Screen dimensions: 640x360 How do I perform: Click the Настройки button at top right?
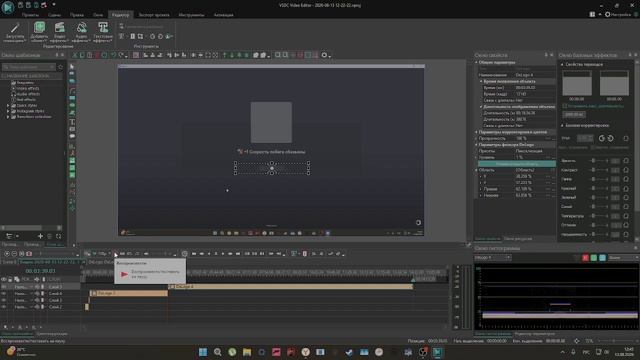click(x=618, y=14)
